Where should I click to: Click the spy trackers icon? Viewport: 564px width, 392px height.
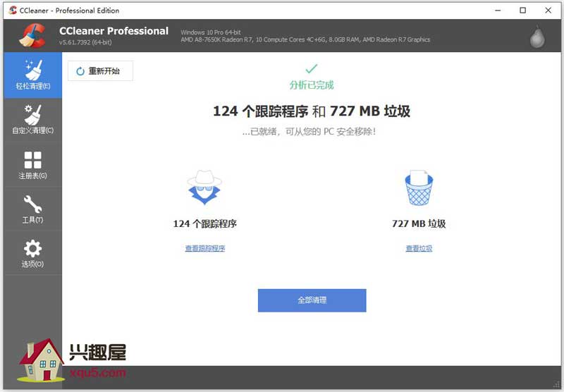tap(204, 187)
